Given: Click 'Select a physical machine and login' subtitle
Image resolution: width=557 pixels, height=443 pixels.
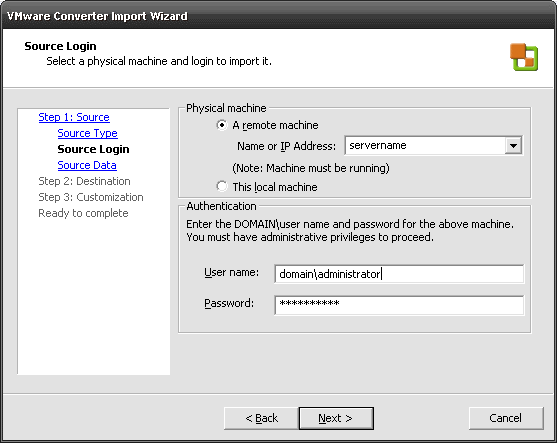Looking at the screenshot, I should (x=159, y=61).
